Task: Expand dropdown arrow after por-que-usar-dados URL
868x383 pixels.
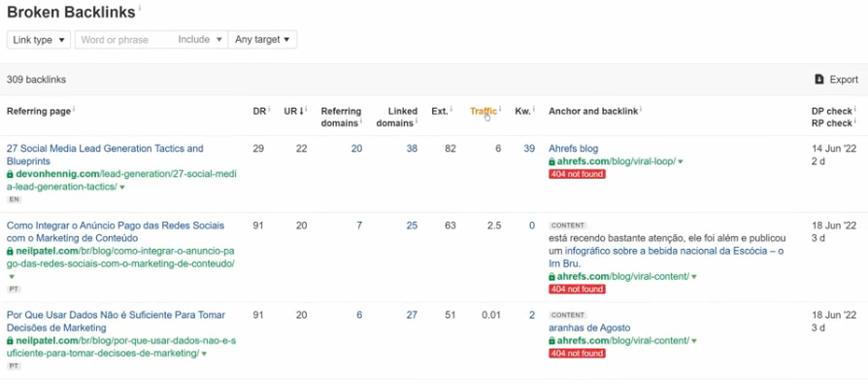Action: pyautogui.click(x=204, y=354)
